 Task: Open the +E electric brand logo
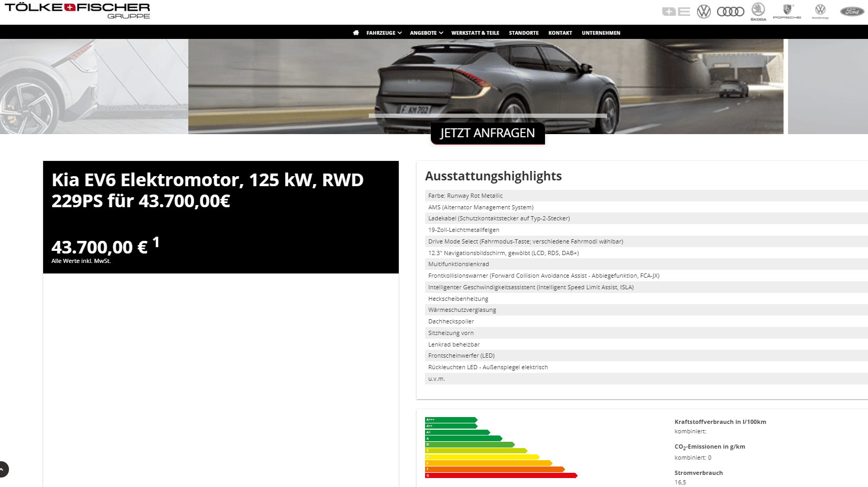click(676, 12)
